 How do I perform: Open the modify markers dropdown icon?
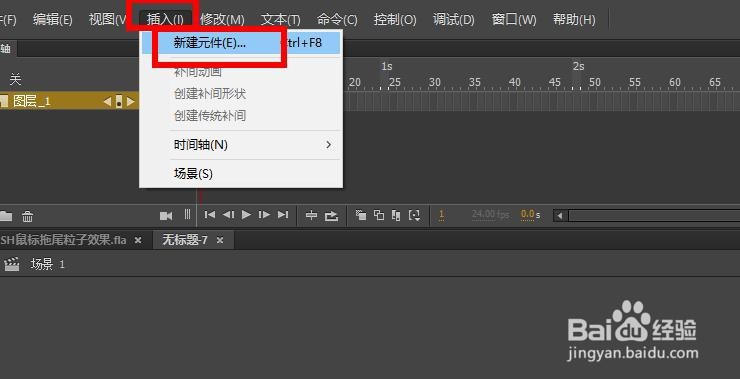tap(414, 215)
